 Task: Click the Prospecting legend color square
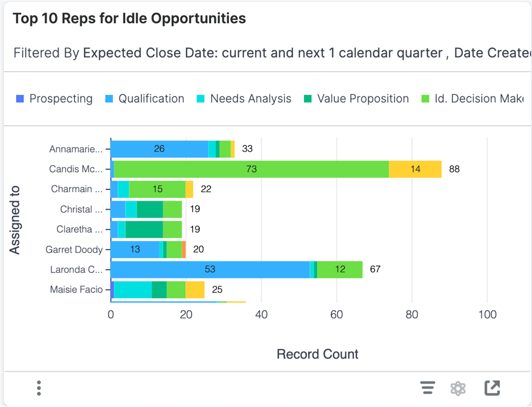tap(21, 99)
